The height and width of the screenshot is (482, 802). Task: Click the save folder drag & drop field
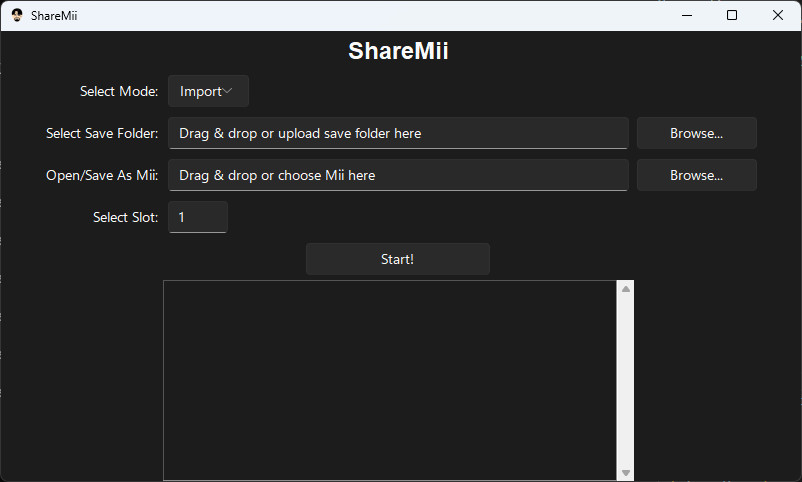398,133
